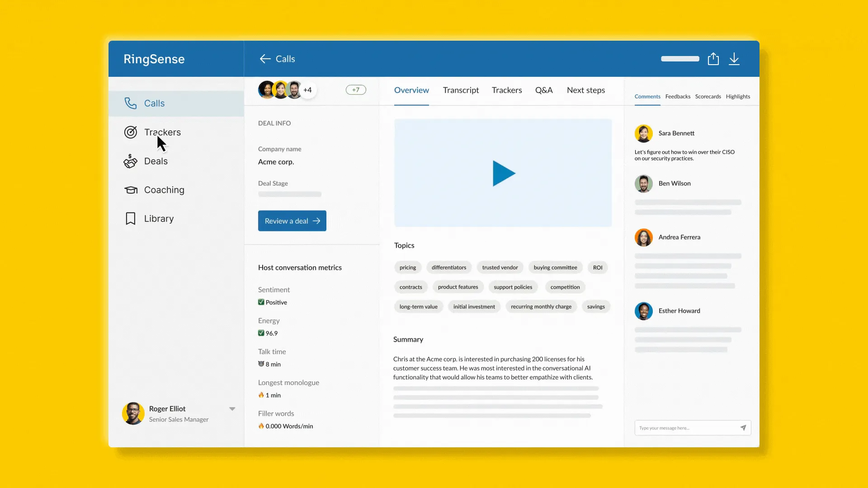Expand the +7 participants badge
The width and height of the screenshot is (868, 488).
tap(356, 90)
